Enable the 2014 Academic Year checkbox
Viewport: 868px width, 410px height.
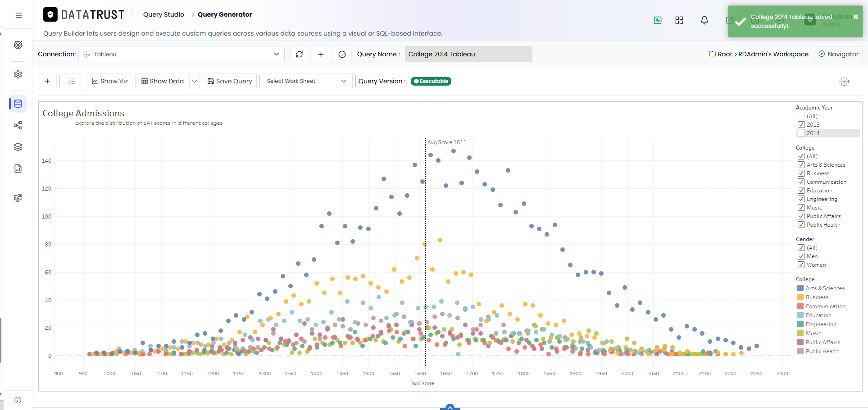[801, 133]
